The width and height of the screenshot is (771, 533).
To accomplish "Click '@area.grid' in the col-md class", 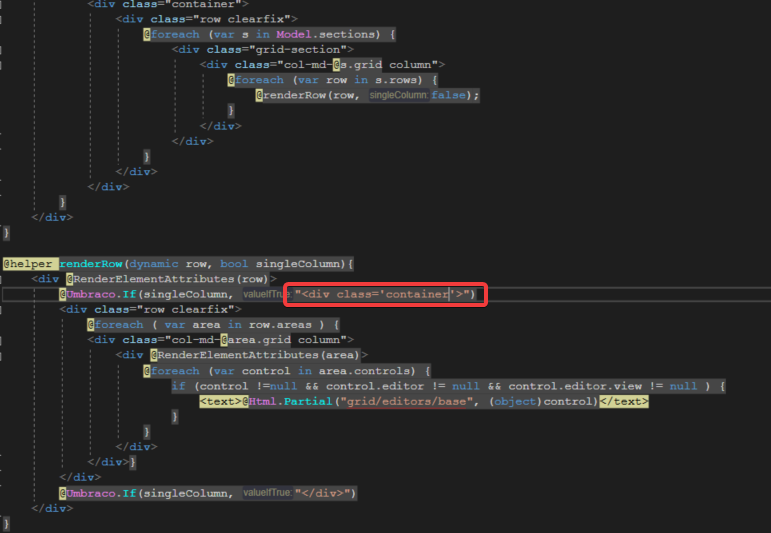I will point(256,340).
